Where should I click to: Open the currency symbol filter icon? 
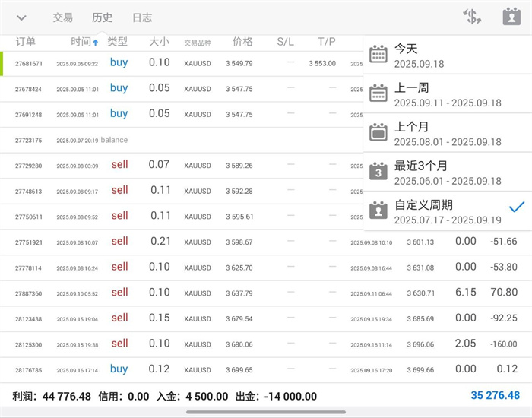tap(472, 17)
